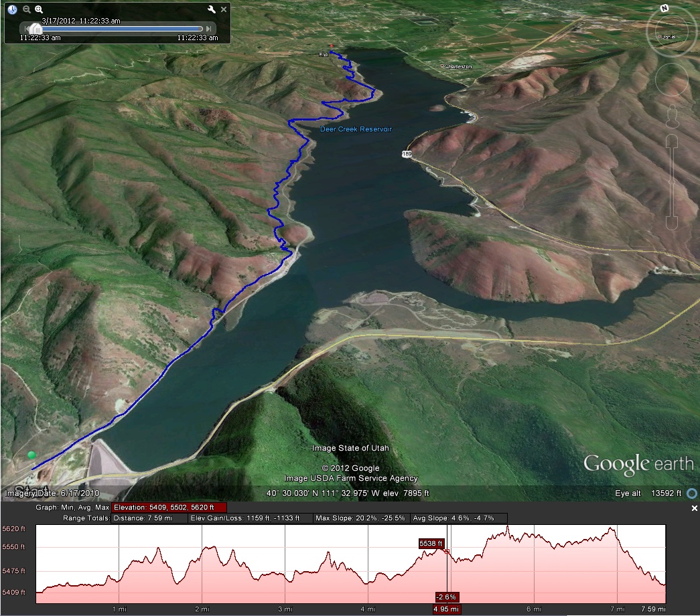700x616 pixels.
Task: Click the Google earth logo
Action: coord(638,464)
